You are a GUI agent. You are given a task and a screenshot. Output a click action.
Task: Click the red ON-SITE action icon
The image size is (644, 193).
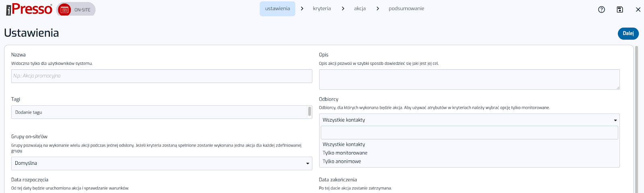pyautogui.click(x=64, y=10)
